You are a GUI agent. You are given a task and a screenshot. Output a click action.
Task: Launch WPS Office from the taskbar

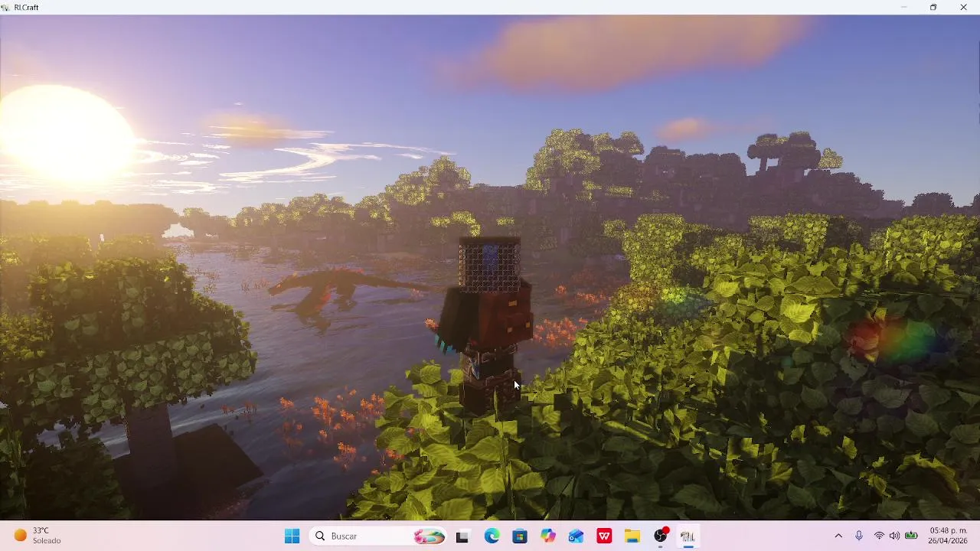[604, 536]
